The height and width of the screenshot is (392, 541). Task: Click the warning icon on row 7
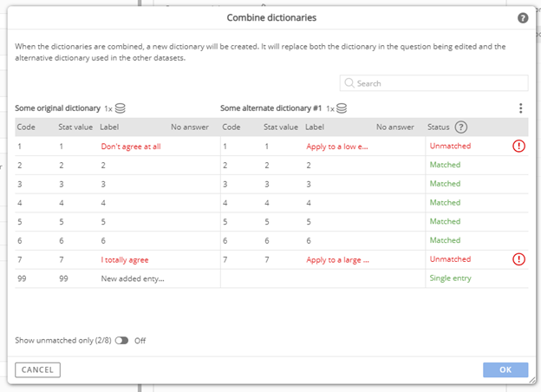pyautogui.click(x=518, y=259)
